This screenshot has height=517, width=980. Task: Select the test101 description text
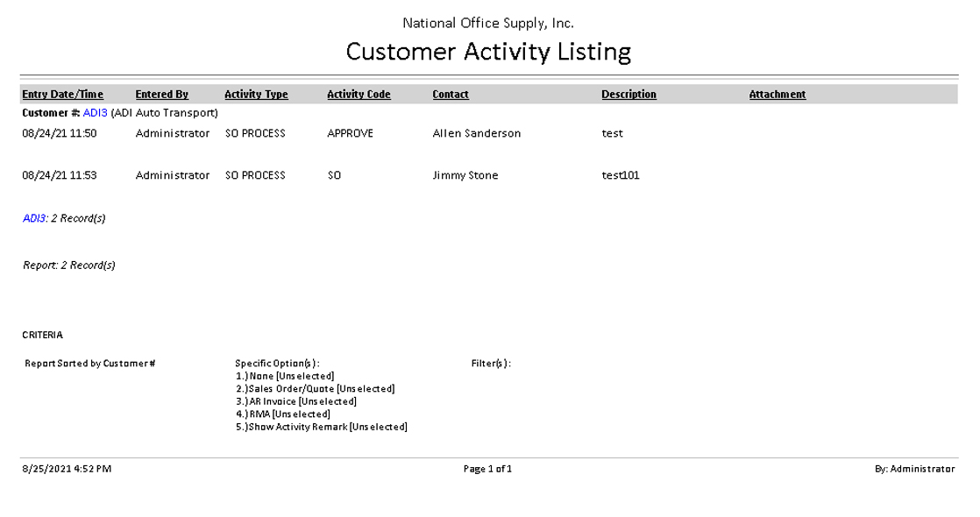coord(620,175)
